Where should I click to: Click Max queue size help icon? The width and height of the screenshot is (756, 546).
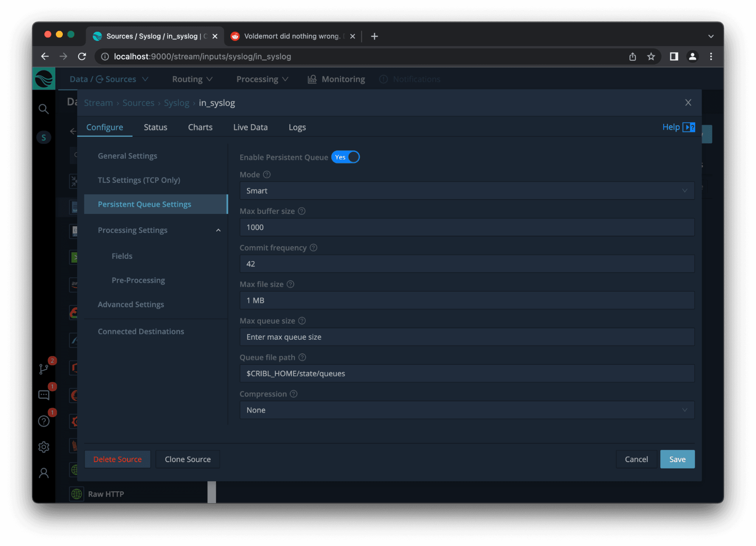point(302,321)
